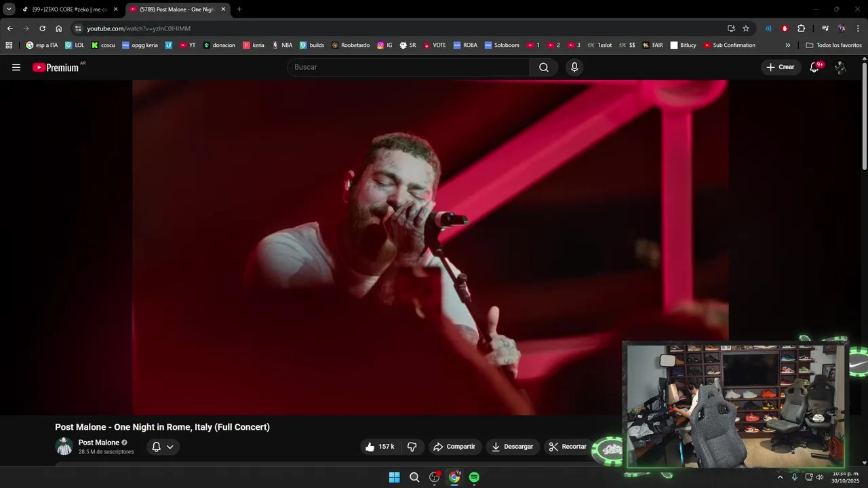Switch to Chrome in the taskbar
The image size is (868, 488).
coord(454,477)
